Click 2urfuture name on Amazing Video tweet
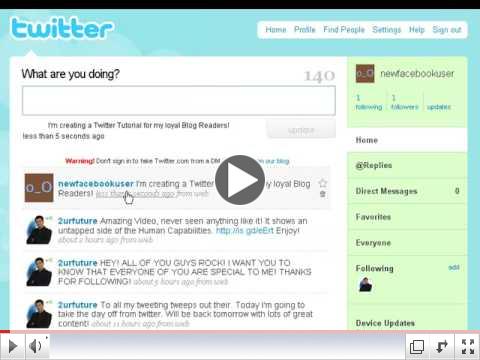480x360 pixels. click(77, 221)
